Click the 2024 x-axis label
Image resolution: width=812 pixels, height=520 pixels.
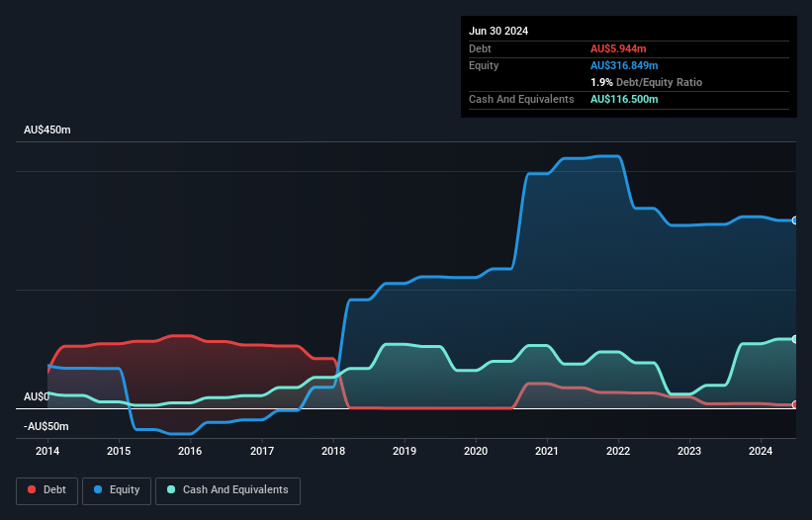click(x=761, y=451)
